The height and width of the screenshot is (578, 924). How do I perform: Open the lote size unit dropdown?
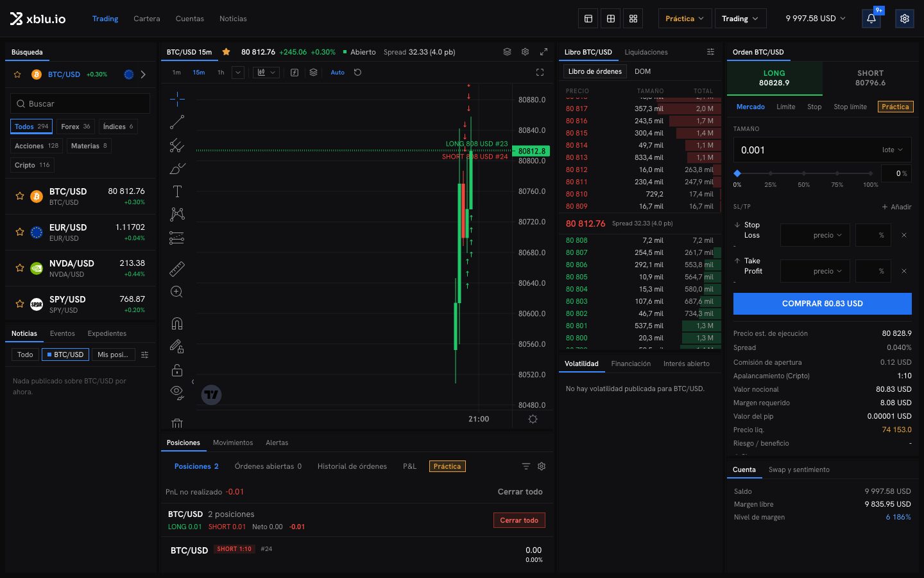tap(892, 150)
